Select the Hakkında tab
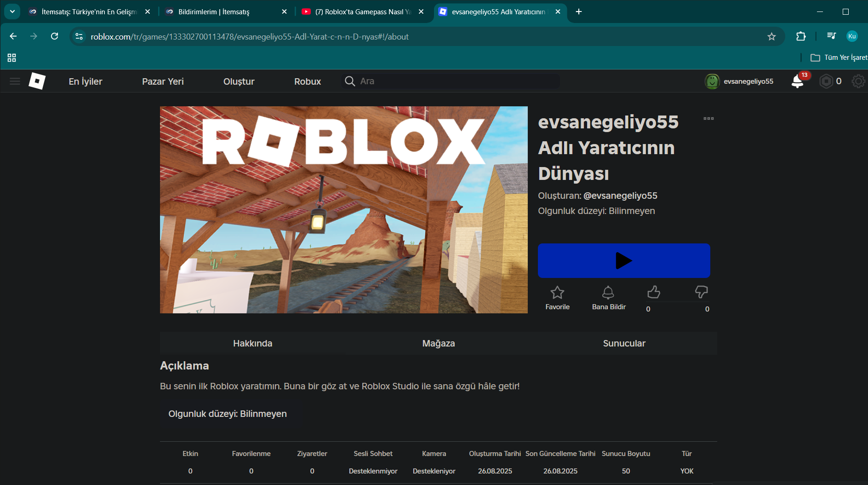The height and width of the screenshot is (485, 868). (x=252, y=343)
